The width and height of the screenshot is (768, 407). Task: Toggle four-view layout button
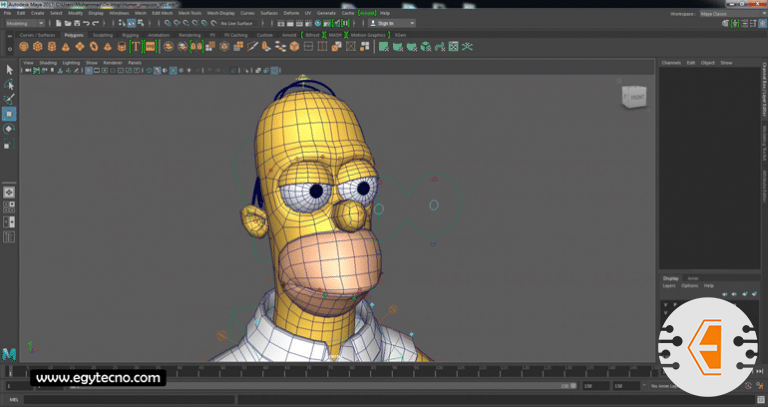click(x=9, y=207)
